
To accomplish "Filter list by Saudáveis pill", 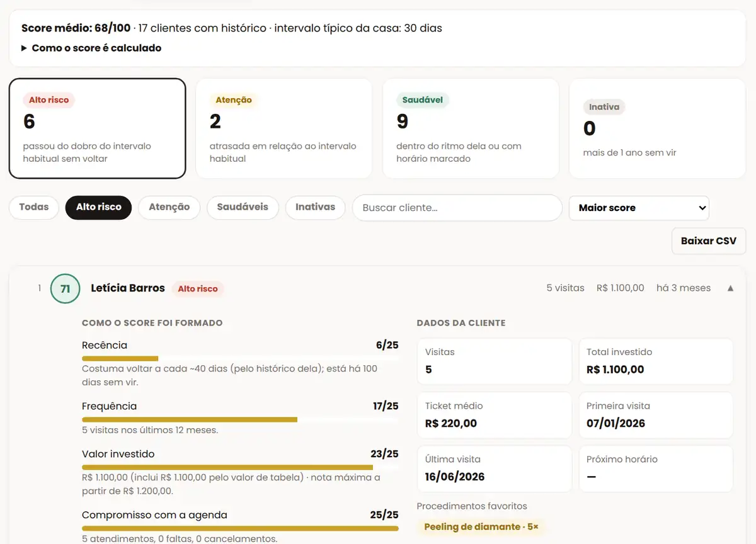I will click(243, 207).
